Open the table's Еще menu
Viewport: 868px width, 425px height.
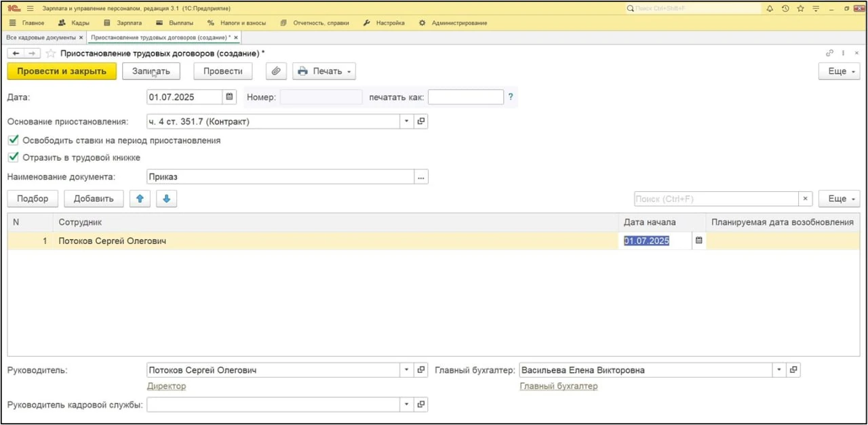tap(840, 199)
